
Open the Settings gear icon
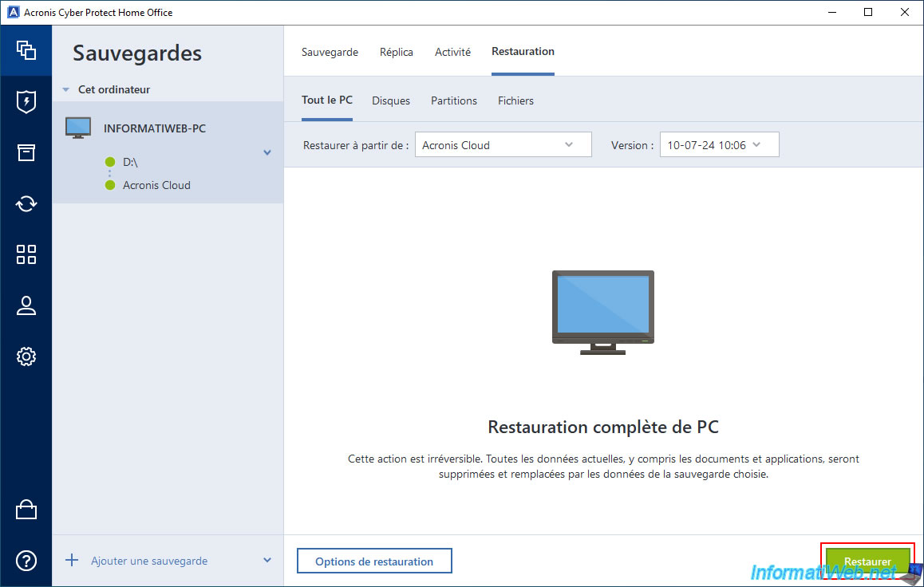(26, 357)
